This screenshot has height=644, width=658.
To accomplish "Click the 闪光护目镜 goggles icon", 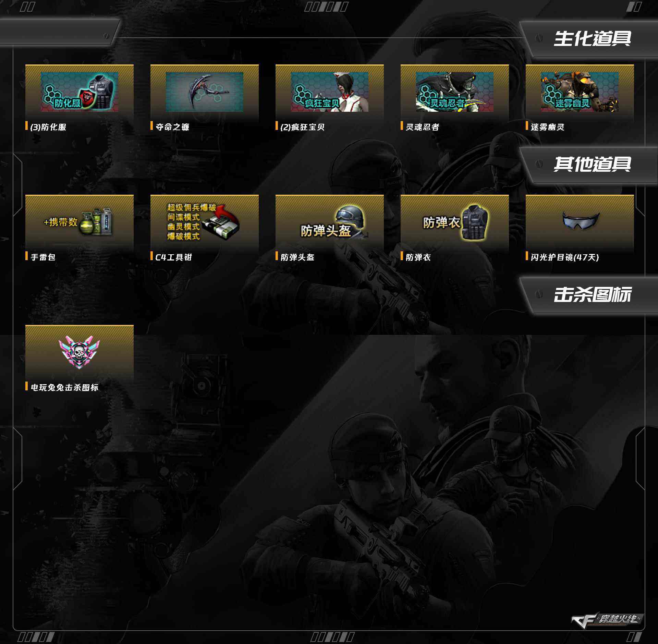I will point(581,221).
